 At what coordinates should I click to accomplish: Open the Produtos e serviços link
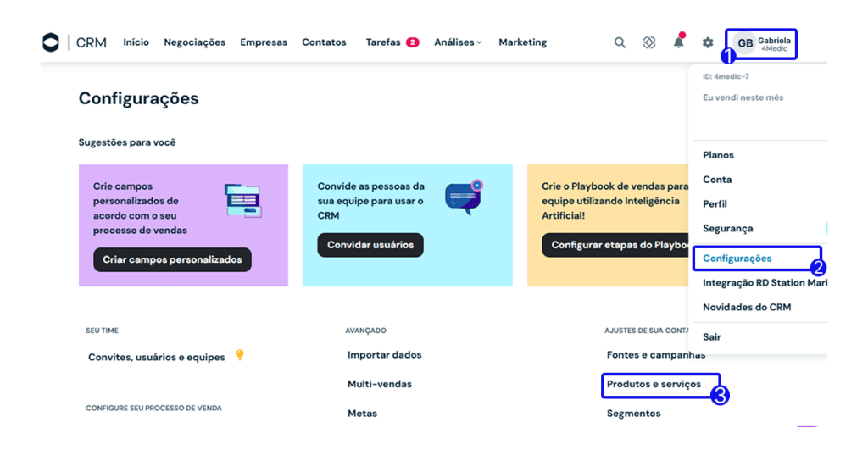[x=654, y=384]
